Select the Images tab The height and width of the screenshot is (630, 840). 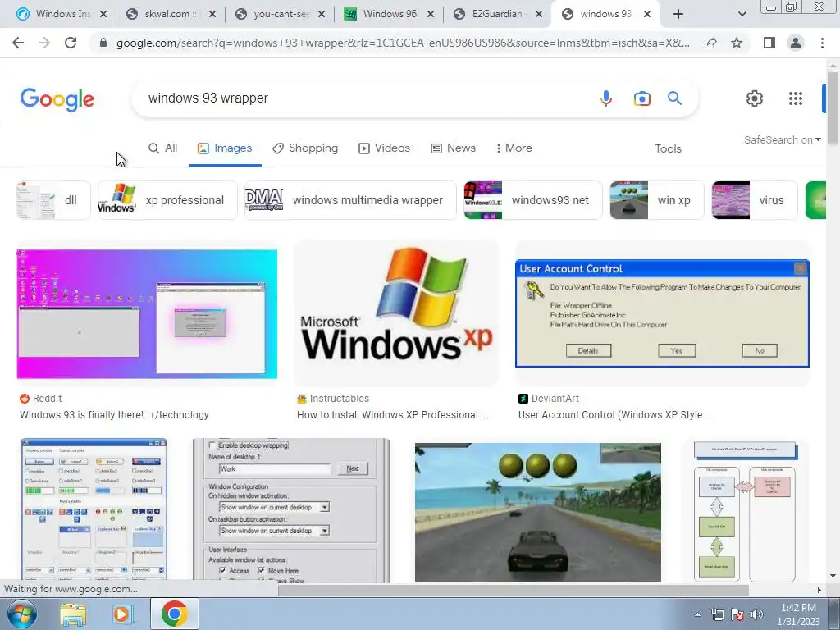point(225,148)
